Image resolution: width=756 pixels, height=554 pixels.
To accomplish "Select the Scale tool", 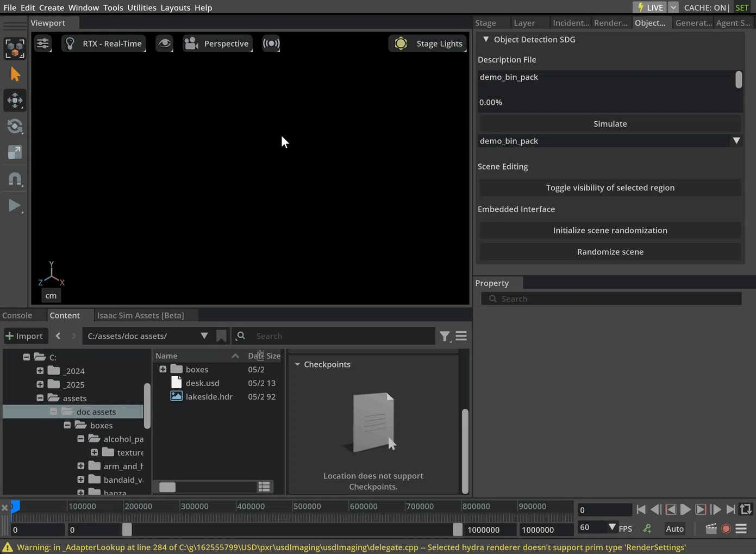I will (15, 152).
